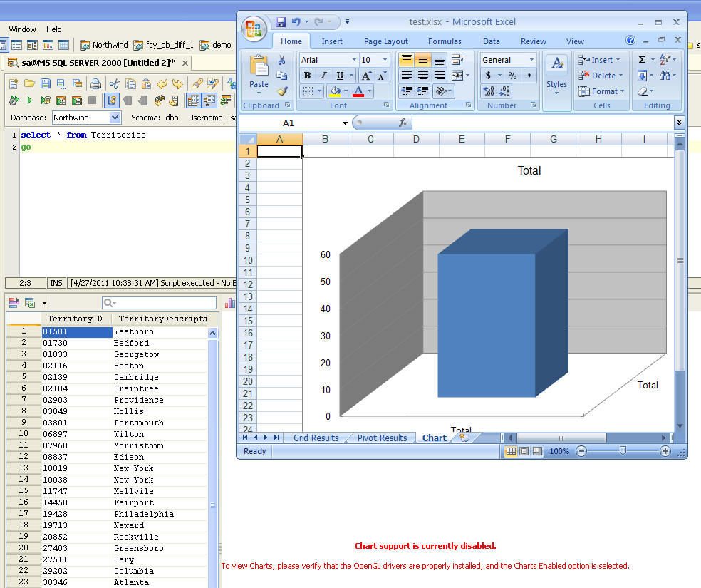The height and width of the screenshot is (588, 701).
Task: Open the Delete cells dropdown
Action: pos(620,76)
